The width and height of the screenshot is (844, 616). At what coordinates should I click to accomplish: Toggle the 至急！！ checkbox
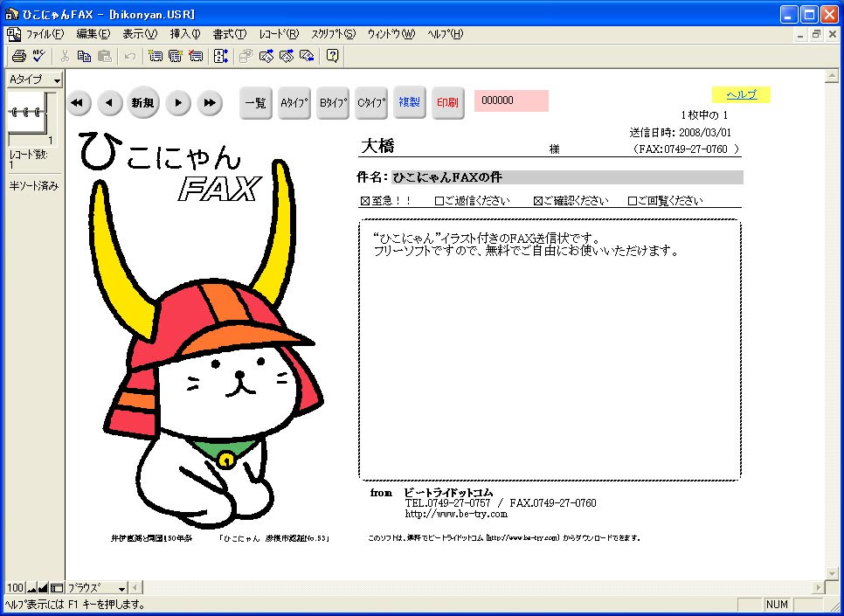(x=365, y=201)
